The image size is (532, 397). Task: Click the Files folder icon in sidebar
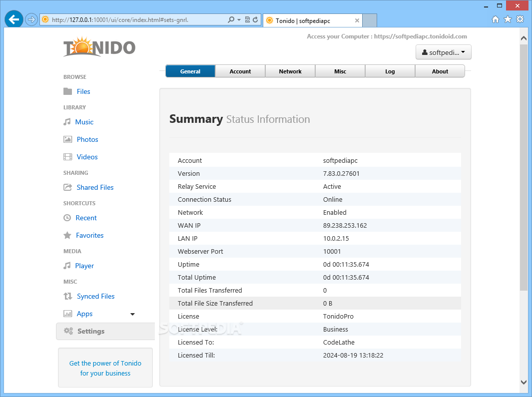[67, 91]
